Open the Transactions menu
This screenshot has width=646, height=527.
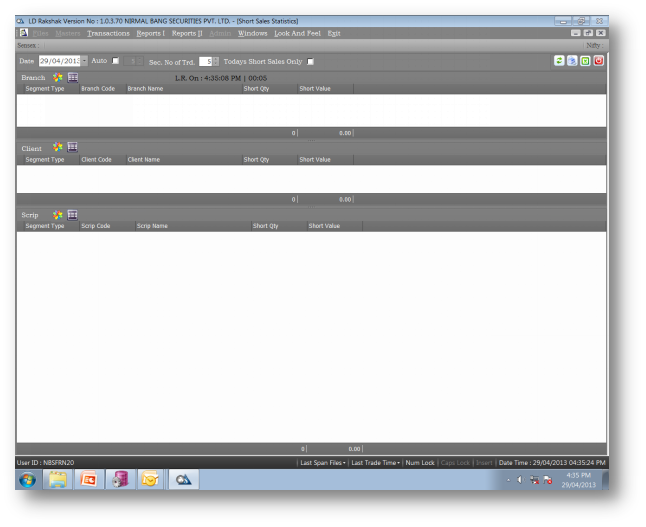[108, 33]
